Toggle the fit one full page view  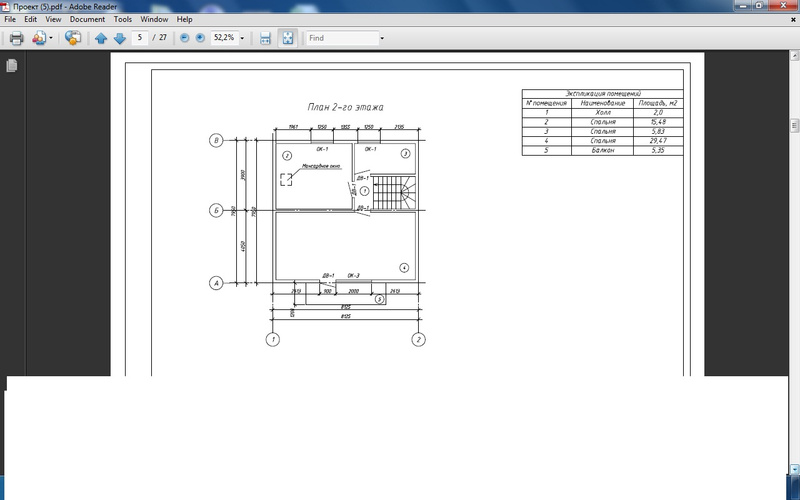287,38
